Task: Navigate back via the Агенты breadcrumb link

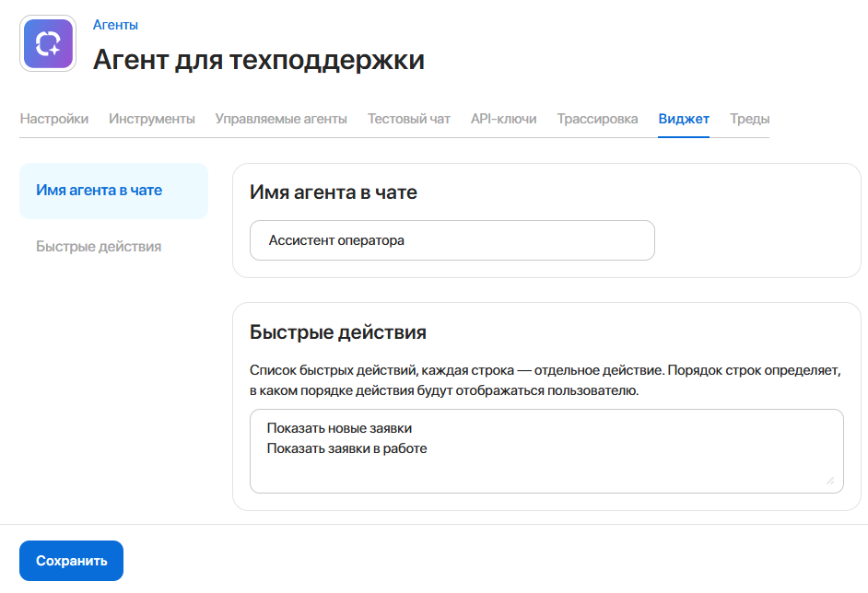Action: pos(113,25)
